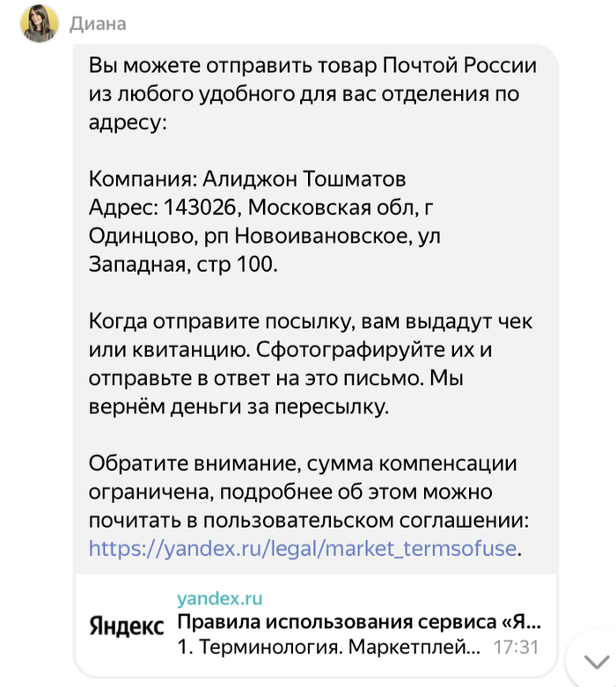Click the yandex.ru domain in preview card

coord(220,599)
